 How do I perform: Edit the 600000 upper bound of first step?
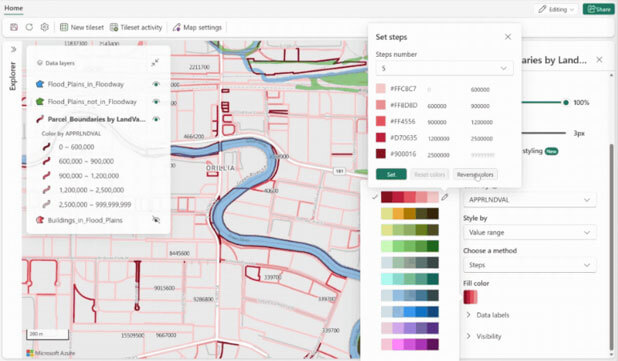pos(480,89)
